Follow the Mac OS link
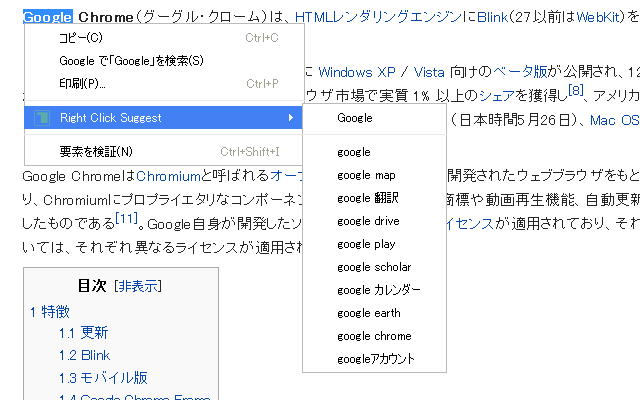This screenshot has width=640, height=400. coord(615,120)
